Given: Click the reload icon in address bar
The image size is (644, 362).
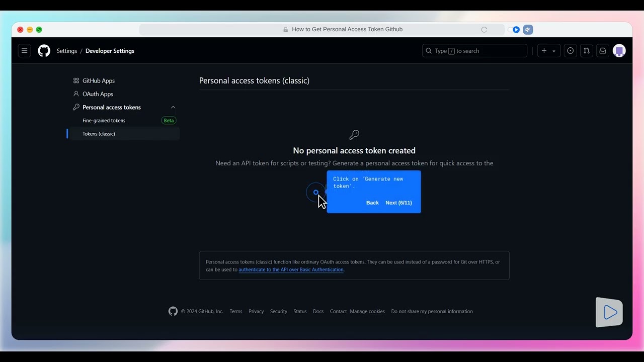Looking at the screenshot, I should click(x=484, y=30).
